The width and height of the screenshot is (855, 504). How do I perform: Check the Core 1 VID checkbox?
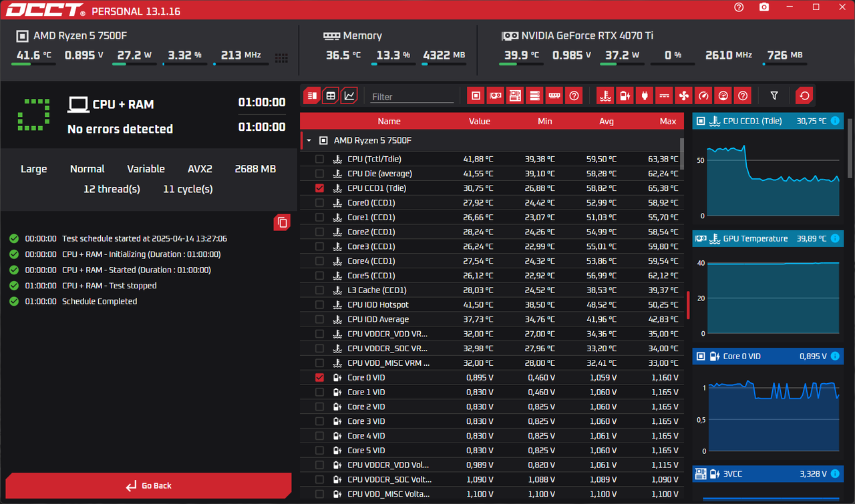pos(319,392)
